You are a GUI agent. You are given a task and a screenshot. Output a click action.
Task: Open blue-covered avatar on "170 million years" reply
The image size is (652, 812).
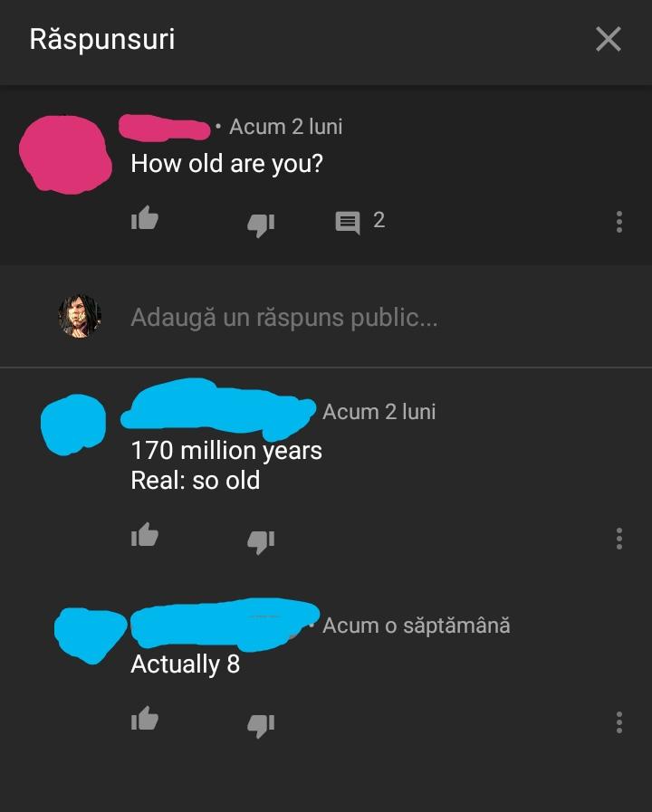73,425
